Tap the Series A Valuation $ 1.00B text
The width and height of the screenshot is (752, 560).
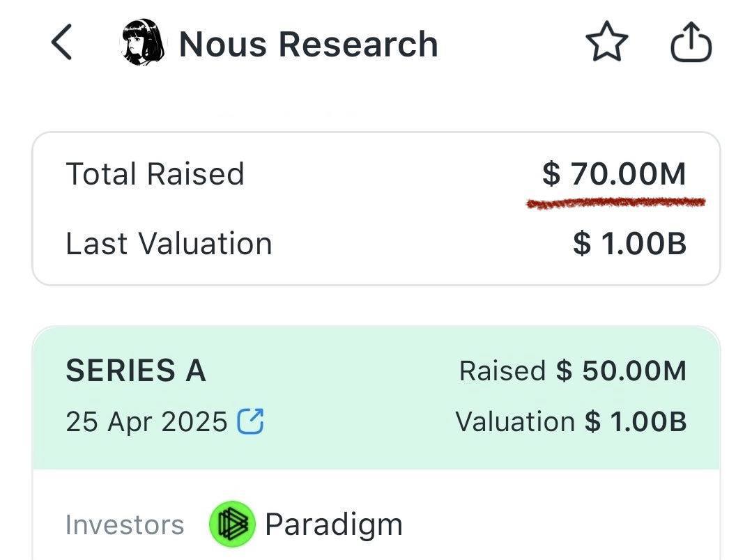tap(571, 422)
